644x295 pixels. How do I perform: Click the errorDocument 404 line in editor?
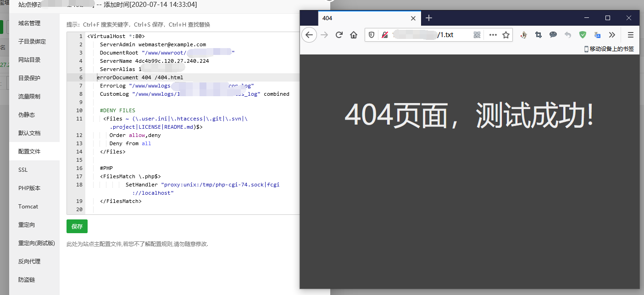point(140,77)
